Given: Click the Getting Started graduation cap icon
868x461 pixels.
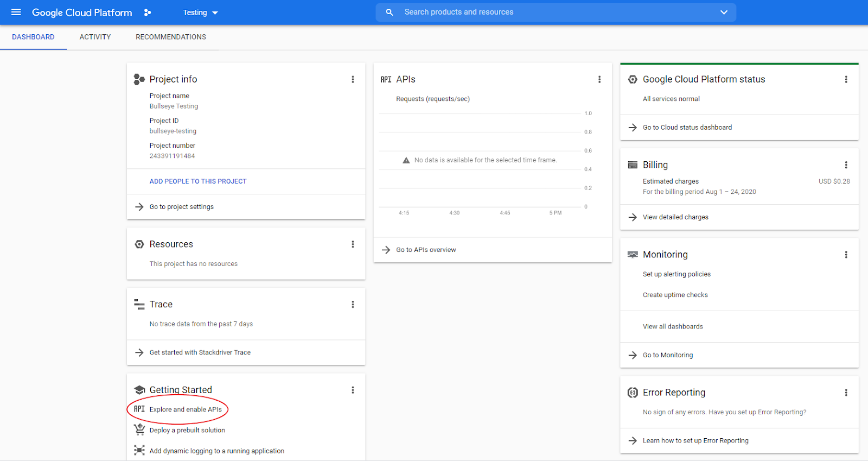Looking at the screenshot, I should [139, 390].
